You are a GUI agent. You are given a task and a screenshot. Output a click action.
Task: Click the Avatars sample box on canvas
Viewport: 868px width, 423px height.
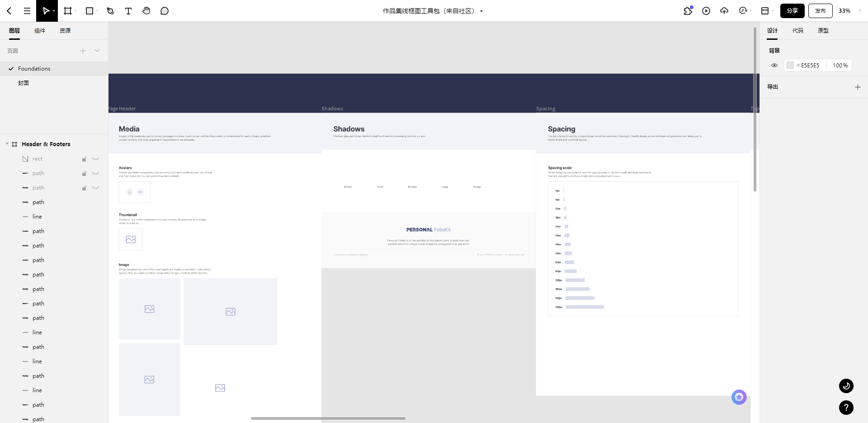135,192
